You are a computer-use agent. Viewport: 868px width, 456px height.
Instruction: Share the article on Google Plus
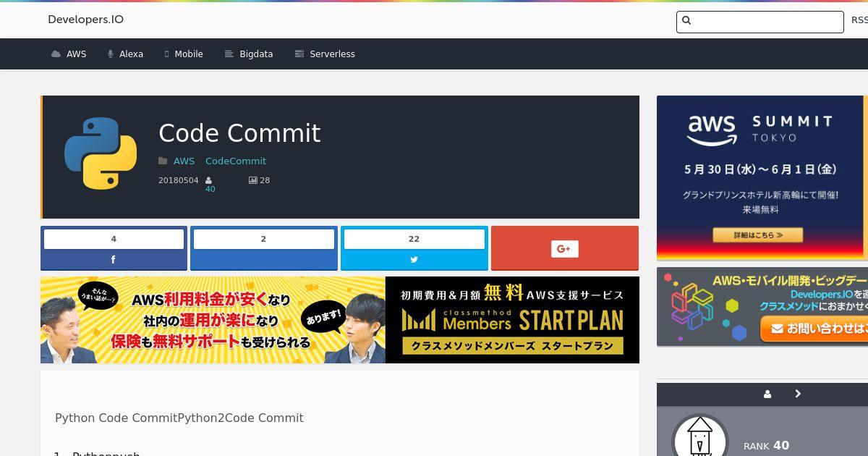pos(565,248)
